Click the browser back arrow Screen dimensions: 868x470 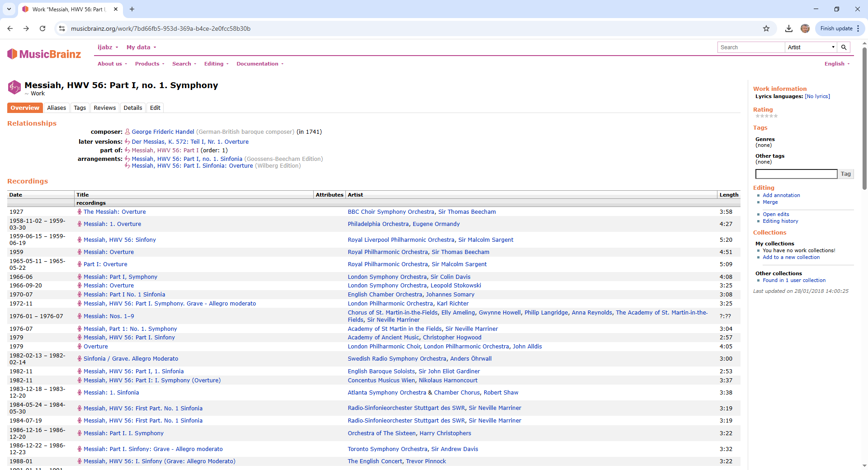[x=10, y=28]
